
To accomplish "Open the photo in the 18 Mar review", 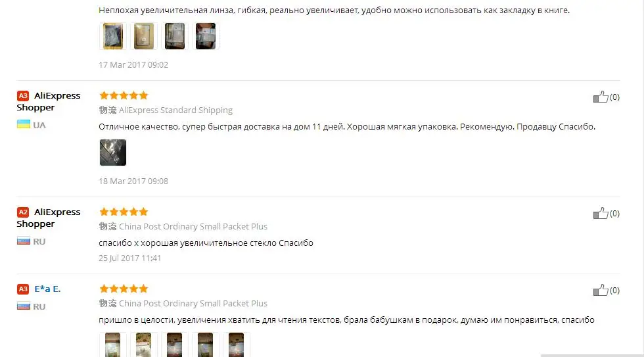I will coord(112,153).
